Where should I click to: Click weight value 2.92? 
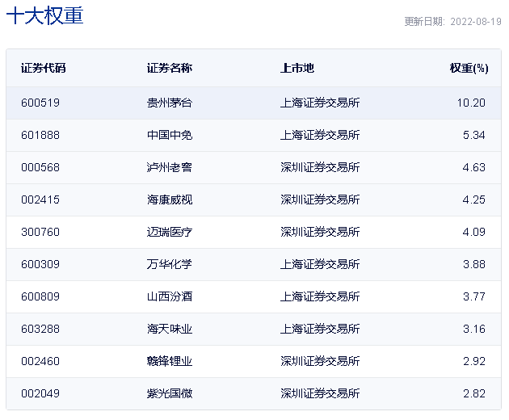474,361
